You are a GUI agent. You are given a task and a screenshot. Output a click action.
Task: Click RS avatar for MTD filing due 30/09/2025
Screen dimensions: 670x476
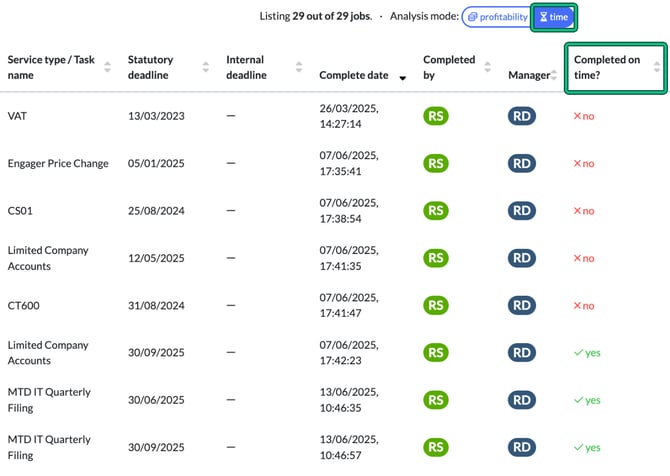coord(436,447)
